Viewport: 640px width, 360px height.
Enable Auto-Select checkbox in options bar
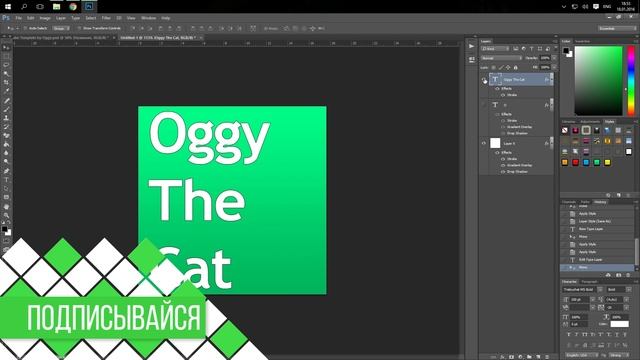point(25,29)
